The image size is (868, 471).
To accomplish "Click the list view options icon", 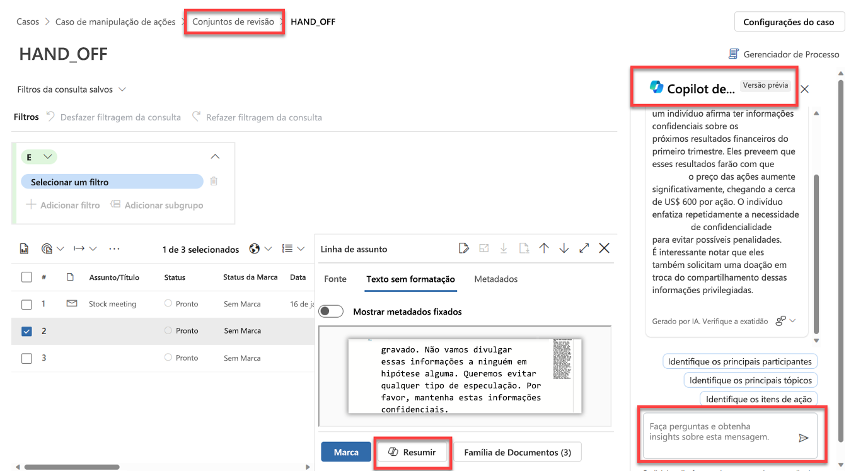I will click(x=287, y=249).
